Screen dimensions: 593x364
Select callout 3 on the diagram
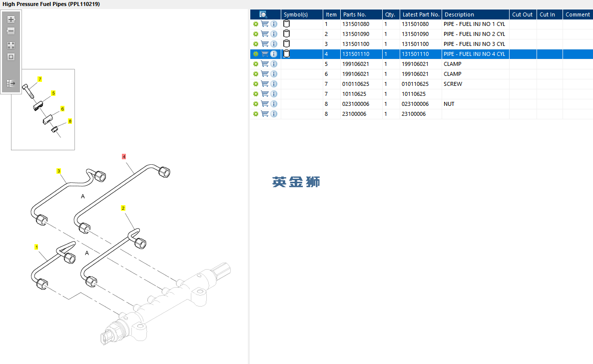[x=58, y=171]
